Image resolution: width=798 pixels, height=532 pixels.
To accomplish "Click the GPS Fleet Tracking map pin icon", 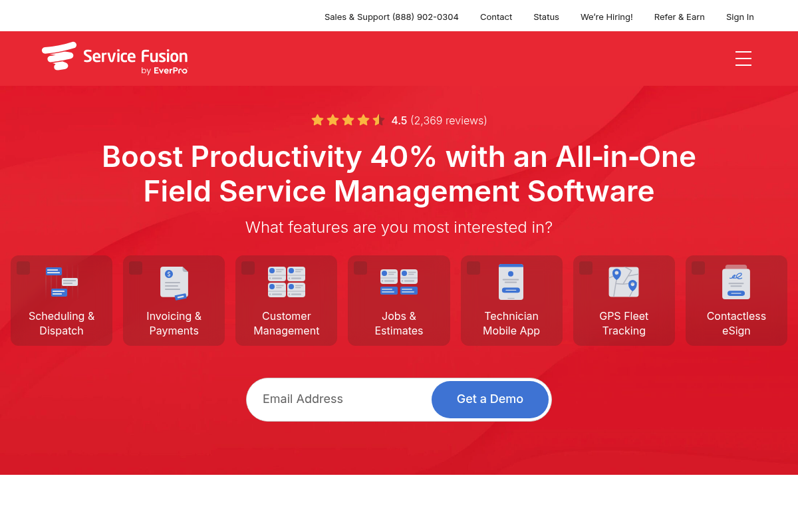I will coord(623,282).
